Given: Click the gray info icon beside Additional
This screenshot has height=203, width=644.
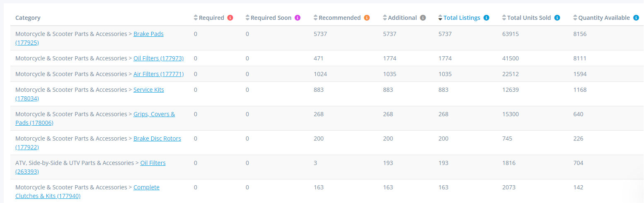Looking at the screenshot, I should [x=423, y=18].
